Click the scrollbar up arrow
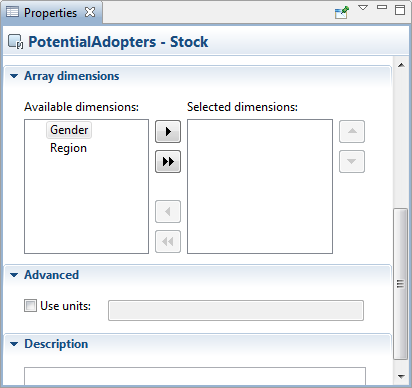Image resolution: width=412 pixels, height=388 pixels. [x=401, y=65]
